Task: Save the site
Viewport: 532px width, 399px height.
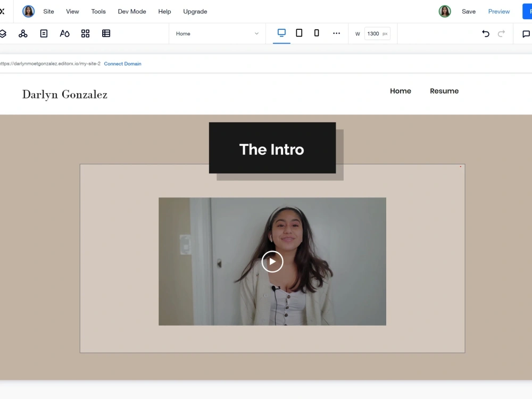Action: pyautogui.click(x=469, y=12)
